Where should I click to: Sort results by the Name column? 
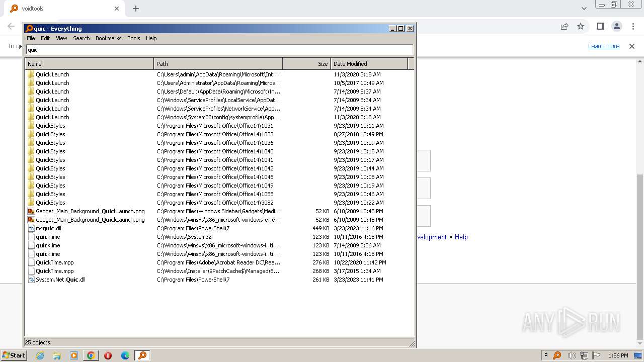tap(89, 64)
